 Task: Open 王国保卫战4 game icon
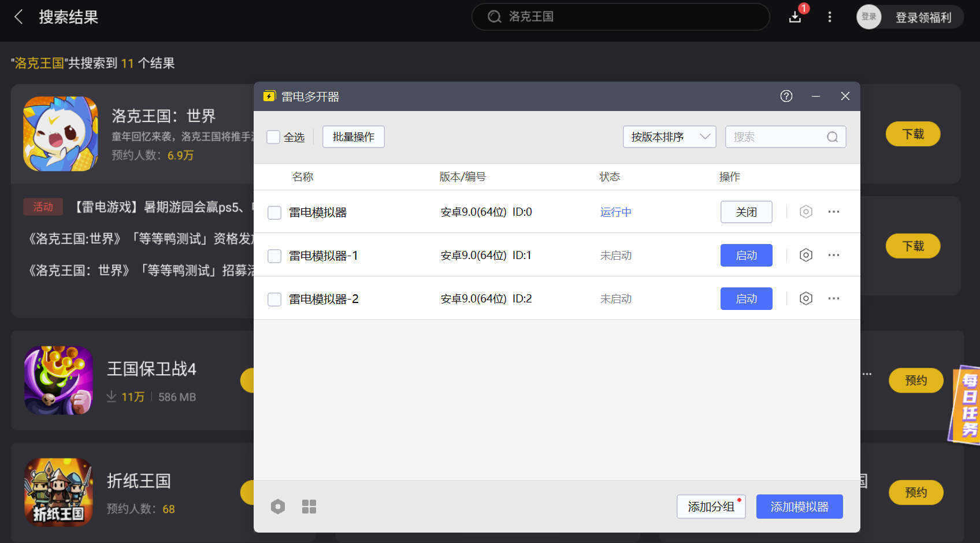pos(58,381)
